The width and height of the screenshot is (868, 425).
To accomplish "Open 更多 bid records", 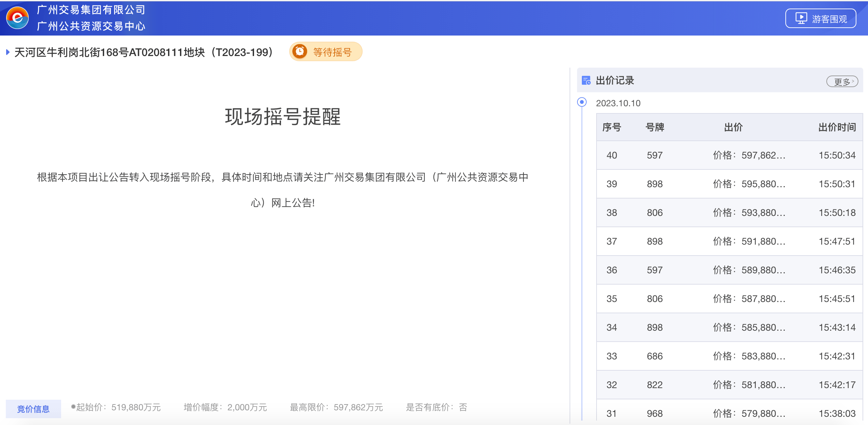I will [x=842, y=82].
